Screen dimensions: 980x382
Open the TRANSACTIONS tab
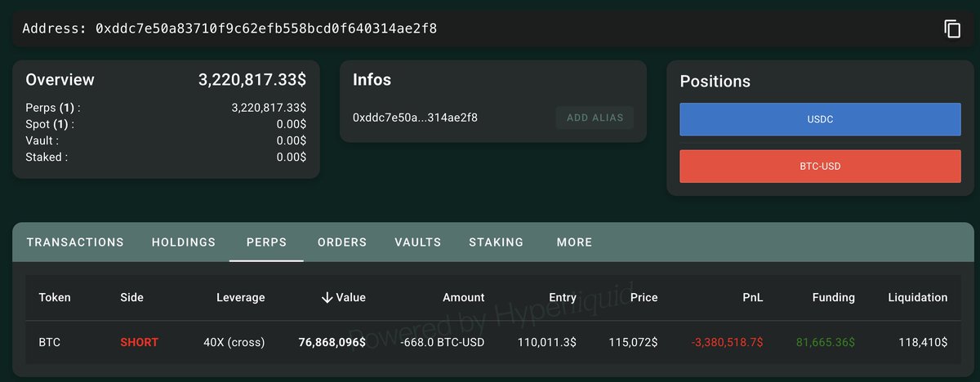pyautogui.click(x=75, y=242)
